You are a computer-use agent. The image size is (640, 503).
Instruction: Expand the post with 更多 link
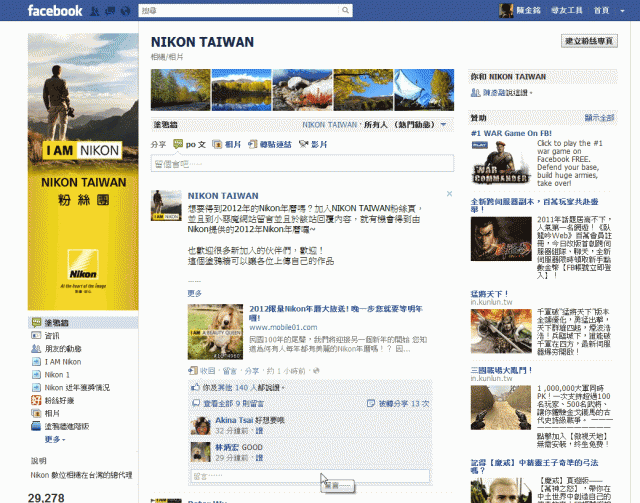click(x=195, y=293)
